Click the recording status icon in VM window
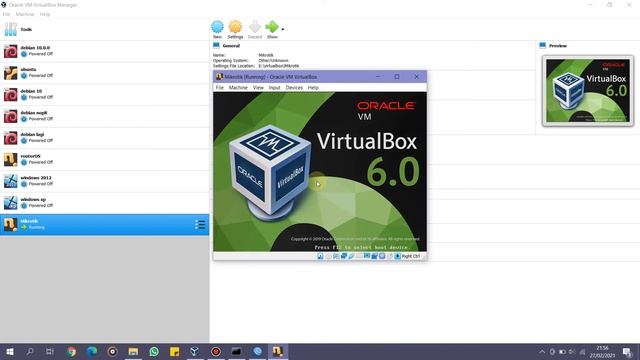This screenshot has width=640, height=360. [374, 256]
